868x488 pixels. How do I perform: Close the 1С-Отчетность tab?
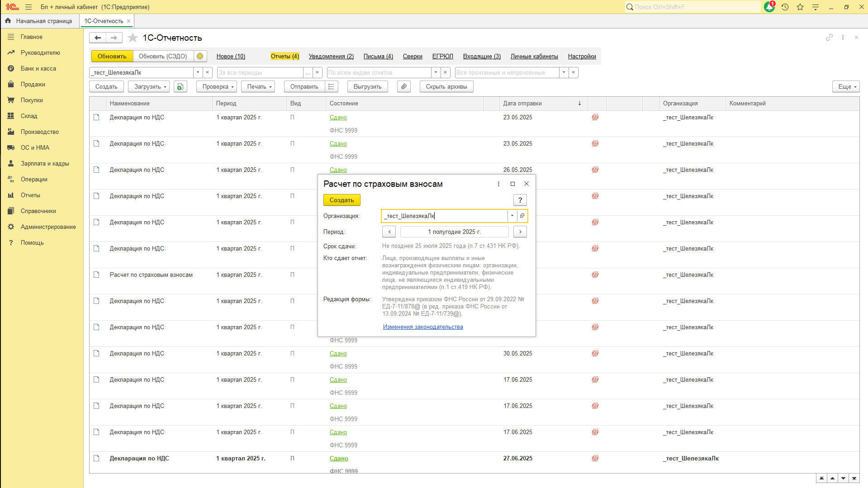(x=129, y=21)
